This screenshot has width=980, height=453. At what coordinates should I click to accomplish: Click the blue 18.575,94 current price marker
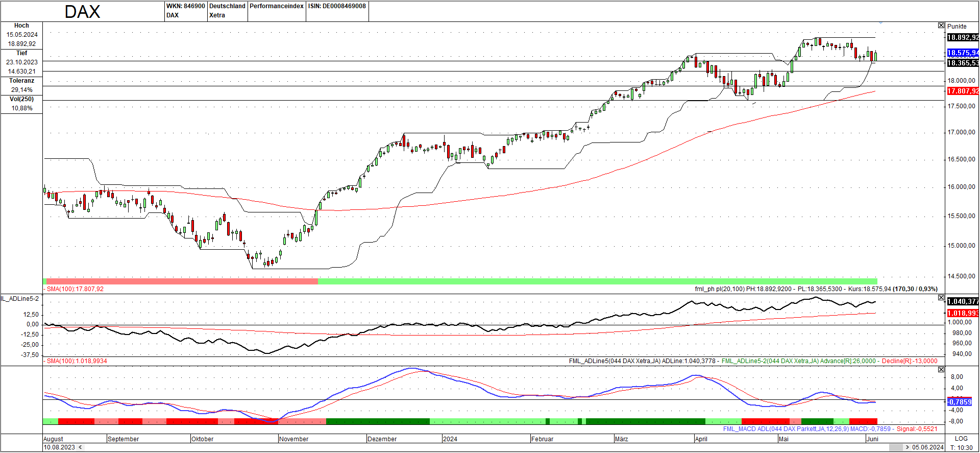(x=963, y=53)
